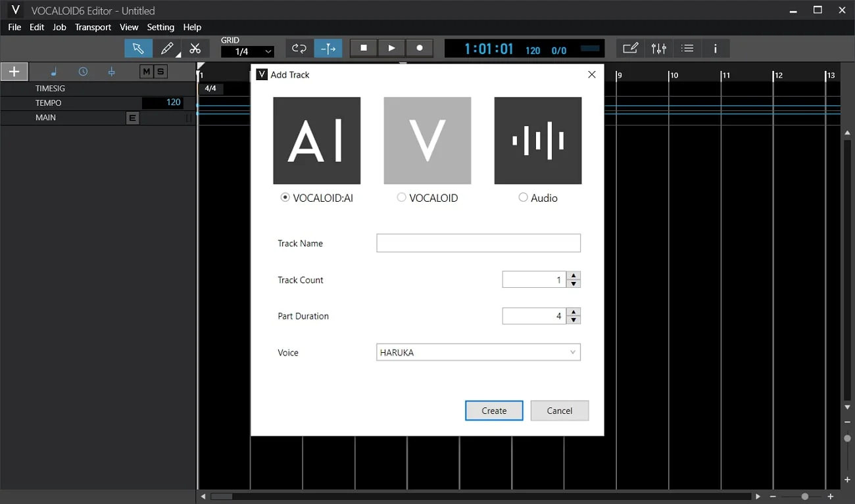The height and width of the screenshot is (504, 855).
Task: Click the auto-scroll icon beside loop
Action: point(328,49)
